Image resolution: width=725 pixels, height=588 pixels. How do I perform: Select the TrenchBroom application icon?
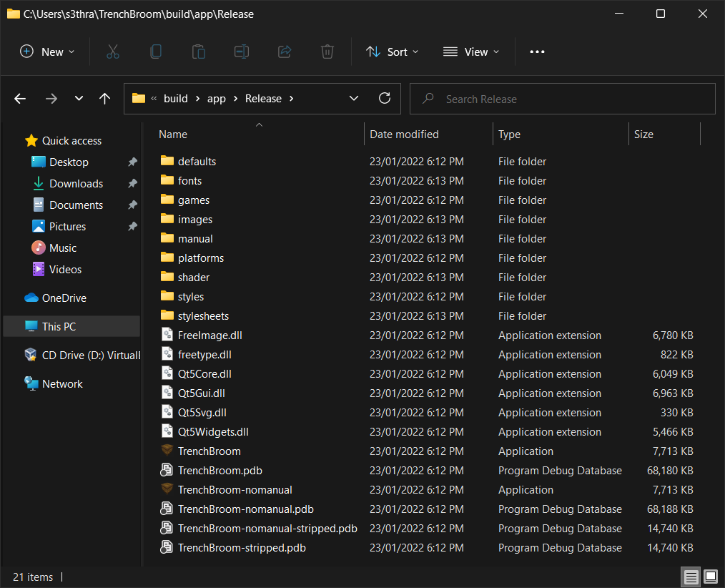[x=167, y=451]
